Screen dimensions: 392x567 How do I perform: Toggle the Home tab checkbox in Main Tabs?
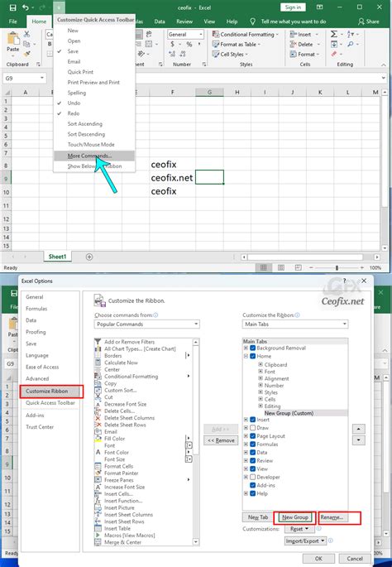point(252,356)
